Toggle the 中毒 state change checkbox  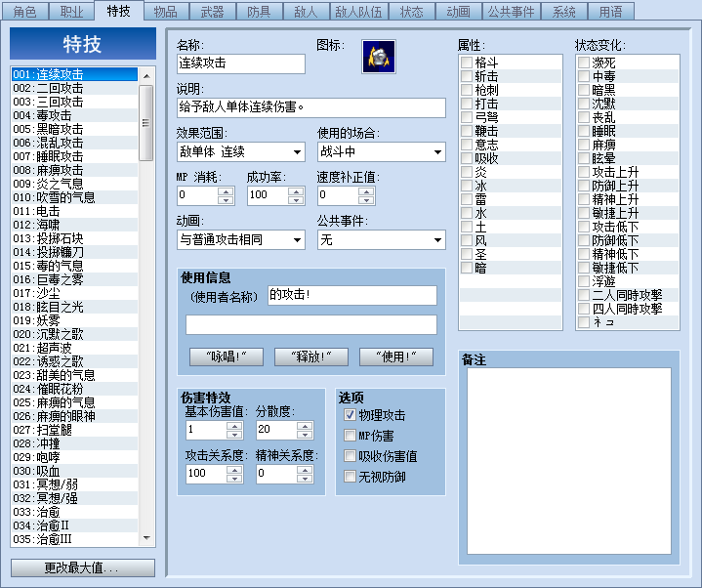(583, 76)
